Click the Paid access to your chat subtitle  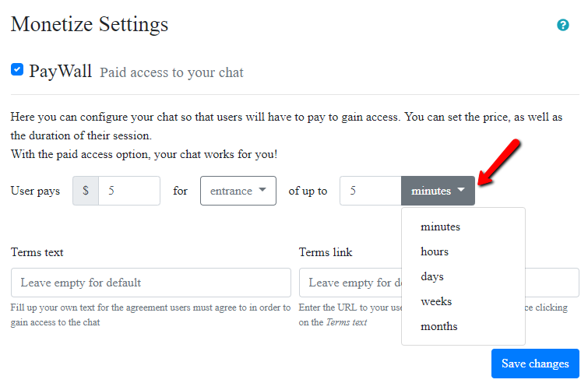(x=171, y=73)
